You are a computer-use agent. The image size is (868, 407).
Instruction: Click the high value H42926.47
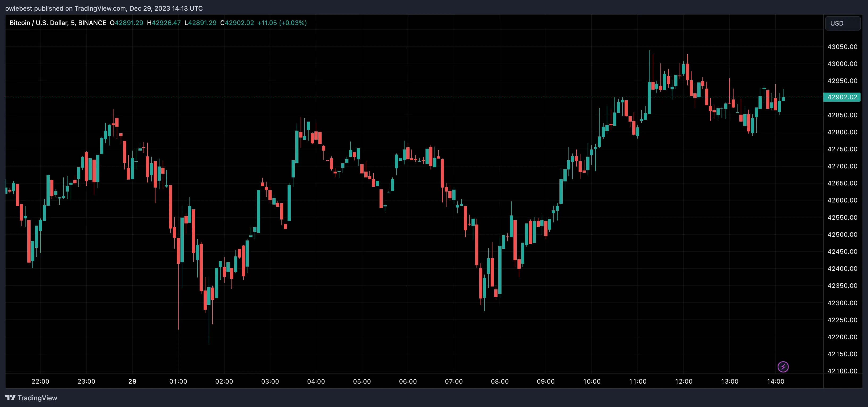(164, 23)
